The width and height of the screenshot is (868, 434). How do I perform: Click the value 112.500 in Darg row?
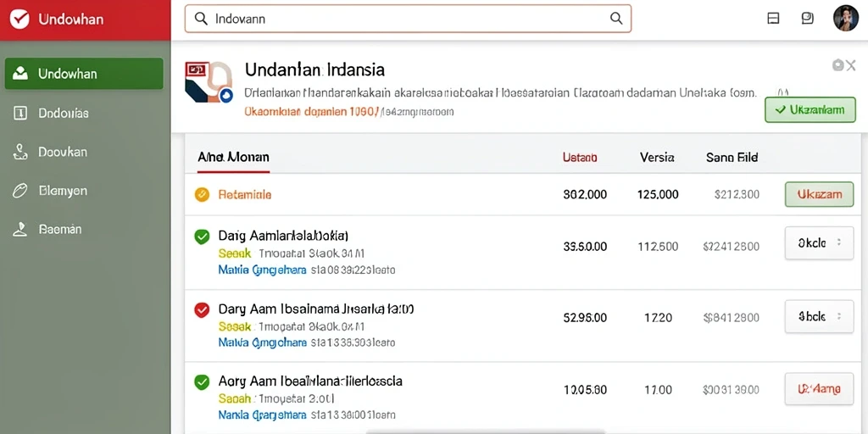[658, 247]
